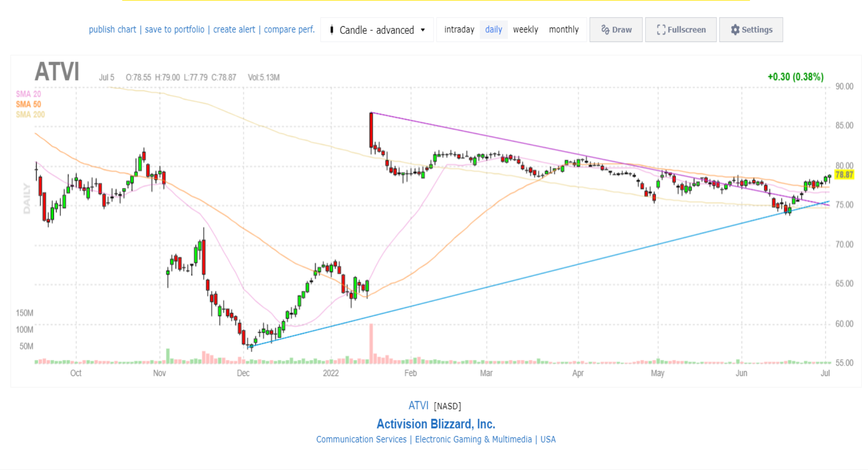Click the publish chart link

pyautogui.click(x=112, y=30)
